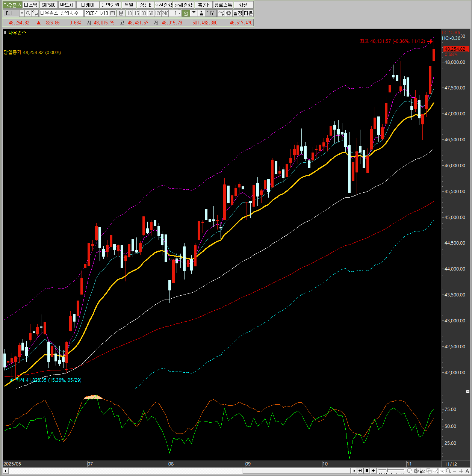
Task: Select the 120-minute interval button
Action: [158, 13]
